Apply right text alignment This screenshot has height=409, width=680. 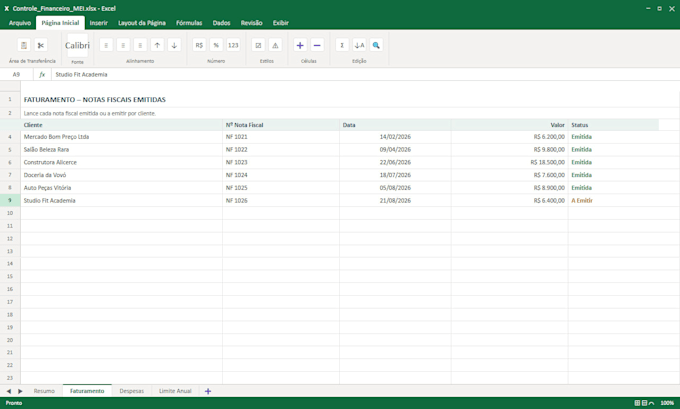point(140,45)
